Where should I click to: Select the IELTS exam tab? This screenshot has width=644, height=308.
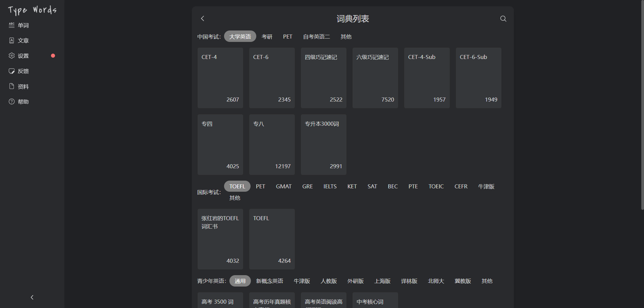[330, 186]
